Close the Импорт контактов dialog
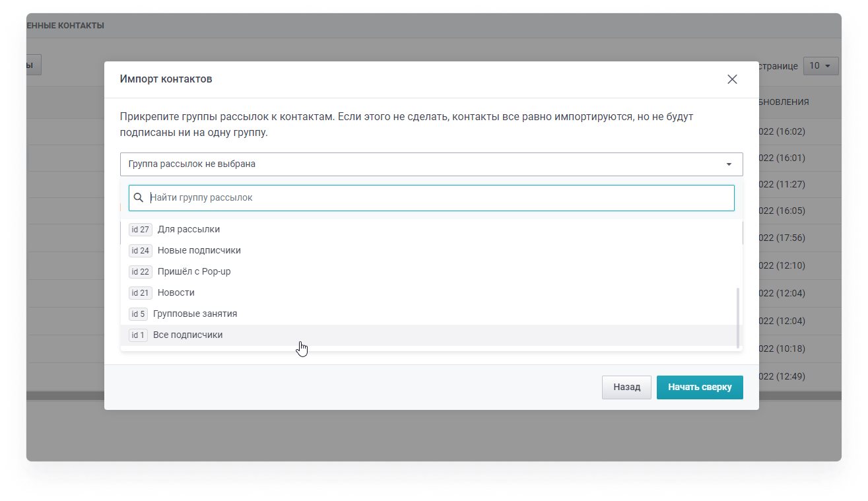The image size is (868, 501). (732, 79)
